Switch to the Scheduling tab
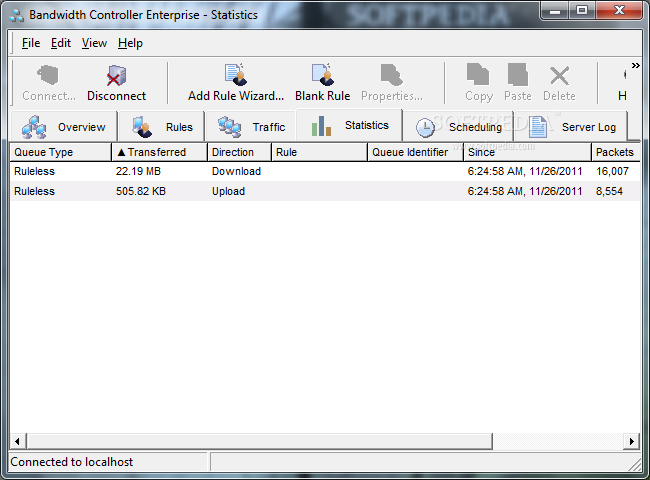 point(458,126)
